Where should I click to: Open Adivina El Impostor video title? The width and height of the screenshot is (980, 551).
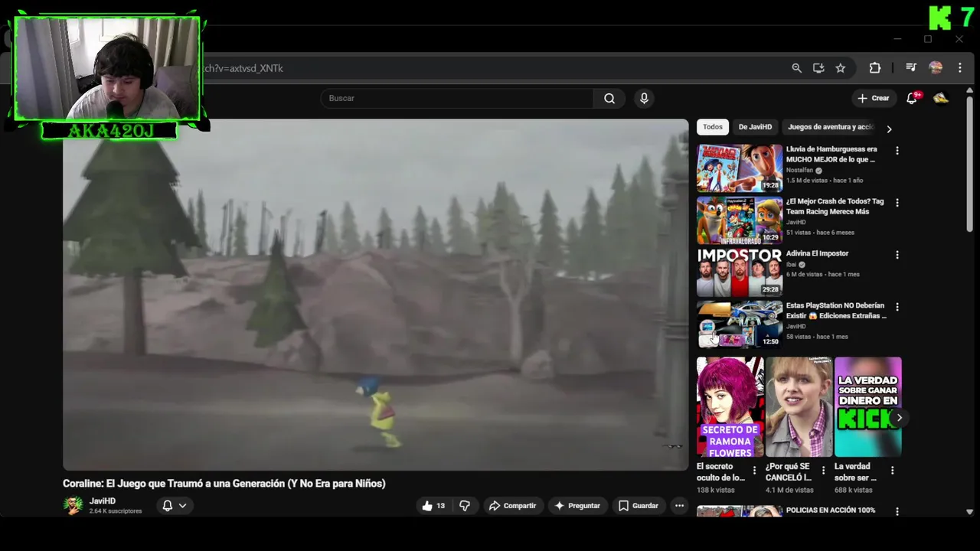point(817,253)
